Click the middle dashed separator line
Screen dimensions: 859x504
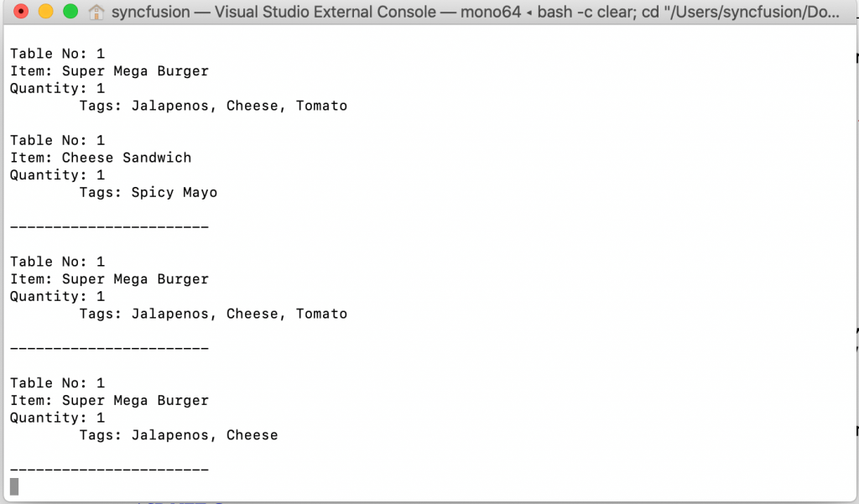pos(109,348)
